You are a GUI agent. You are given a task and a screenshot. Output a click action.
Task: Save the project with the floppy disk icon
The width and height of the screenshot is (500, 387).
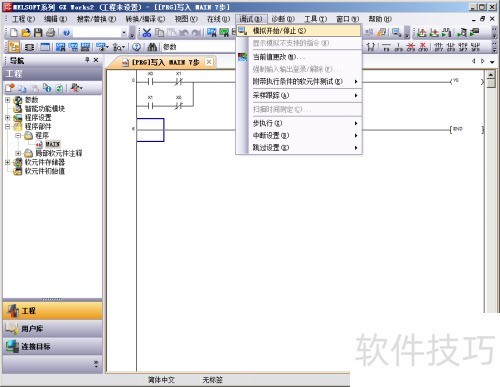(x=38, y=33)
